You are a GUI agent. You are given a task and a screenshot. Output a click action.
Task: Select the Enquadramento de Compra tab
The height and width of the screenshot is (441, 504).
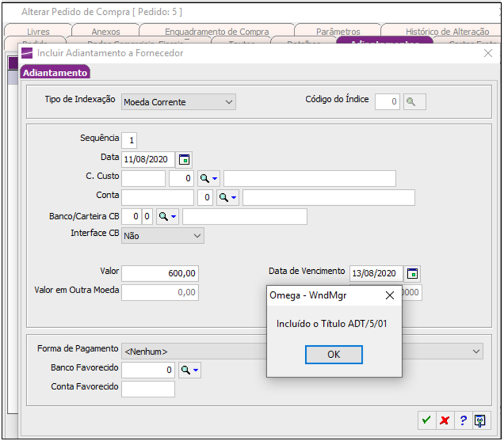tap(217, 32)
